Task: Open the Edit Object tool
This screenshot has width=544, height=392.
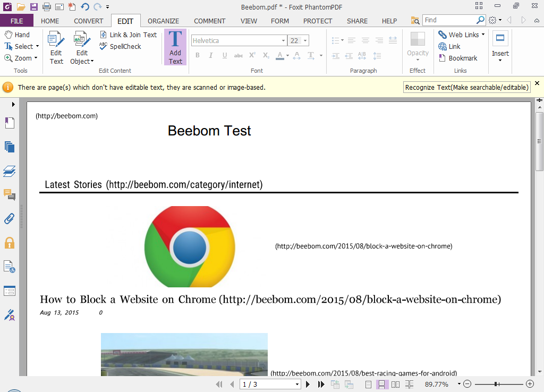Action: tap(82, 48)
